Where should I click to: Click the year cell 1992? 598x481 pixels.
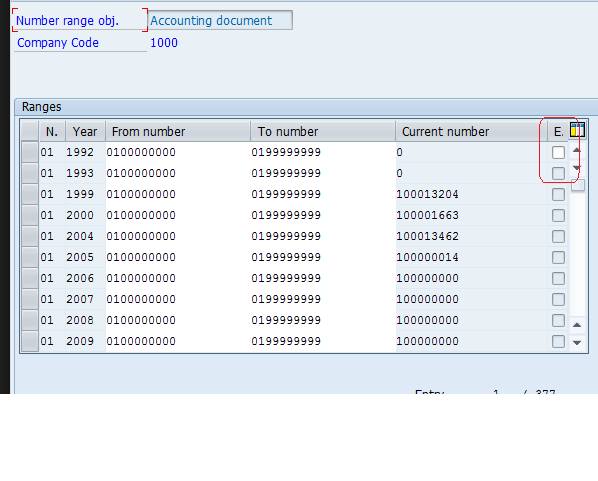80,152
